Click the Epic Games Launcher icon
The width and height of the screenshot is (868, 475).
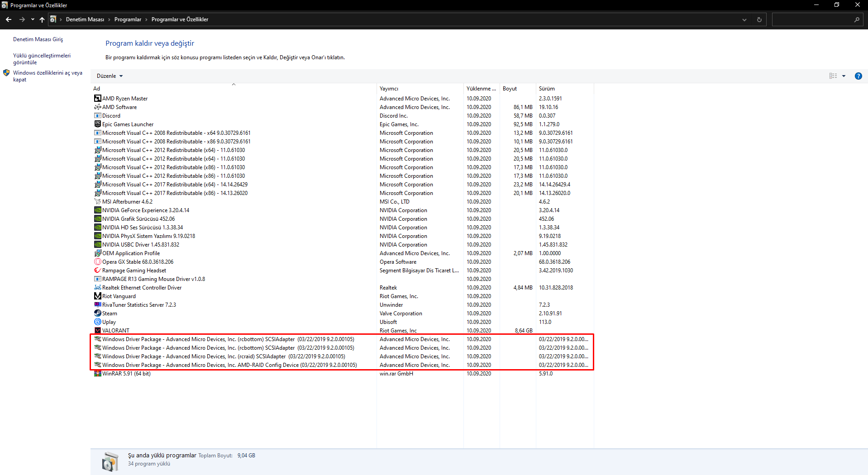pyautogui.click(x=97, y=124)
